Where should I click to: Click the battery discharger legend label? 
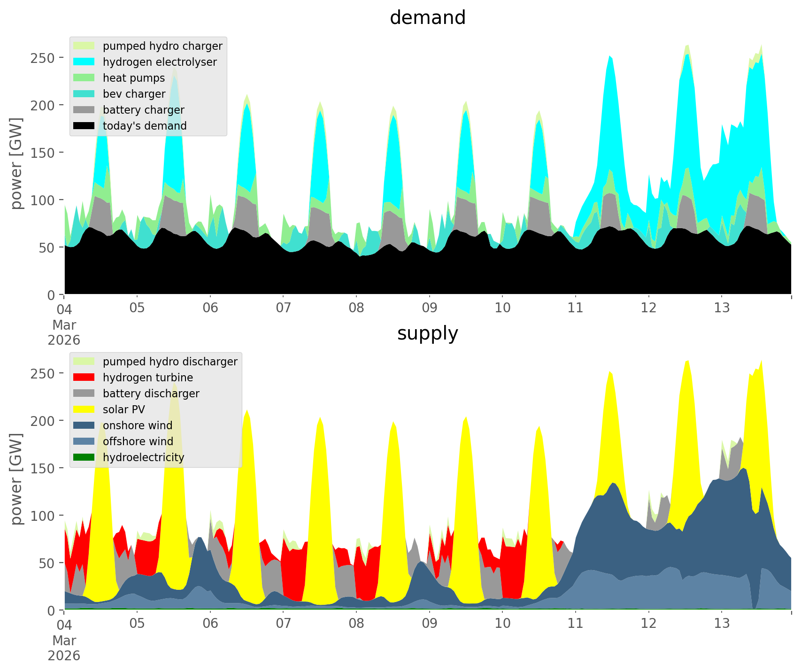(151, 394)
